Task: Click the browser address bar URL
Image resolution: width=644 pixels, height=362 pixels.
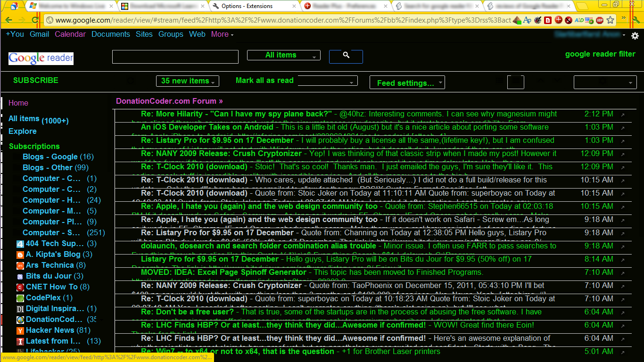Action: point(283,20)
